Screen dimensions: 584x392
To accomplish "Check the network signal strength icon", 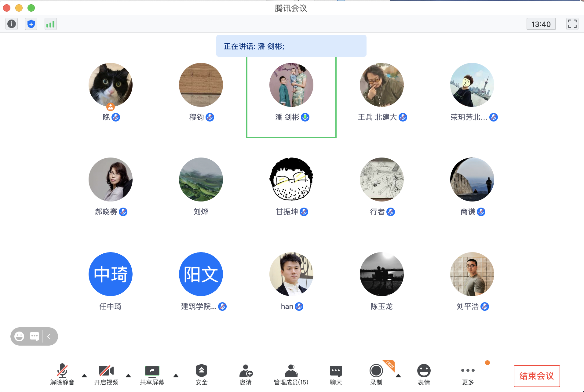I will coord(50,24).
